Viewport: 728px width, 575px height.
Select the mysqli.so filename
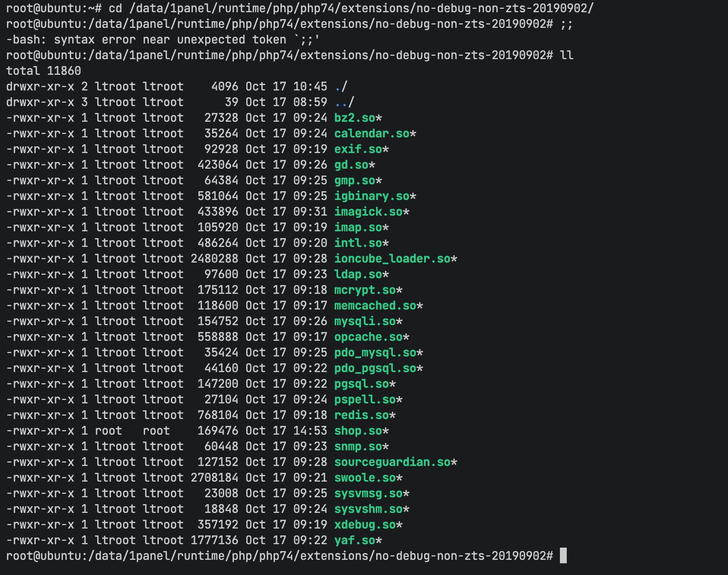(x=365, y=321)
